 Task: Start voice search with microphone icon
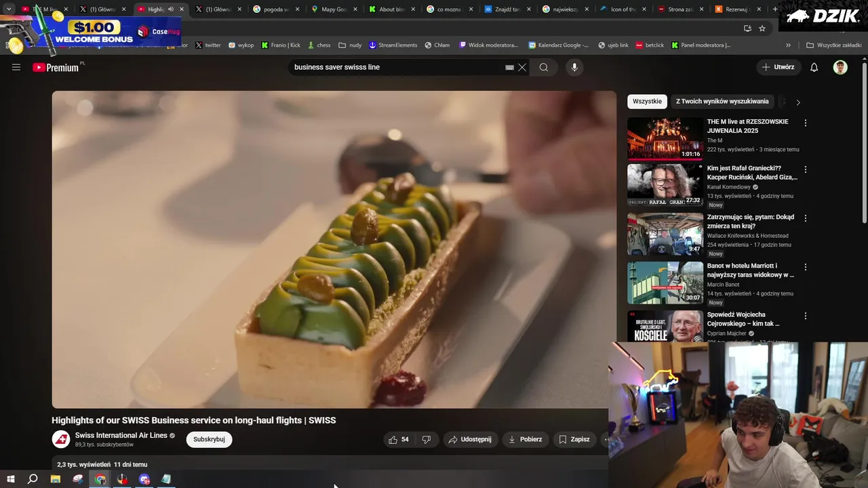(x=574, y=67)
